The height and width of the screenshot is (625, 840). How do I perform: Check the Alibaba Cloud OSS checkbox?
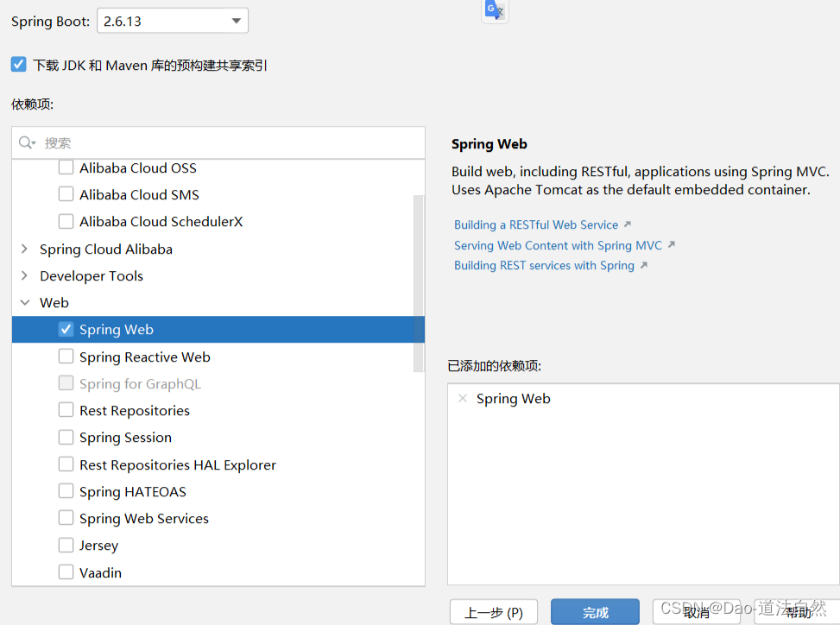pyautogui.click(x=66, y=167)
